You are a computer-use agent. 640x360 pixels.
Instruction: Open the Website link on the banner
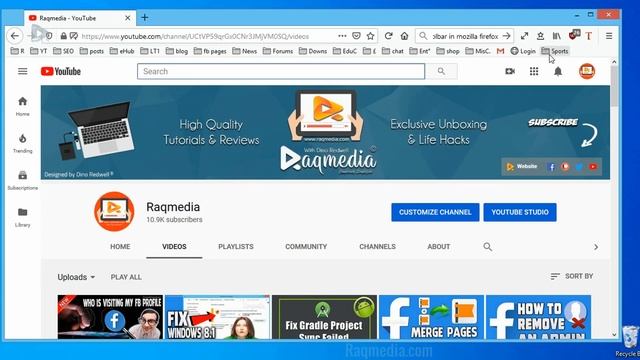coord(522,167)
